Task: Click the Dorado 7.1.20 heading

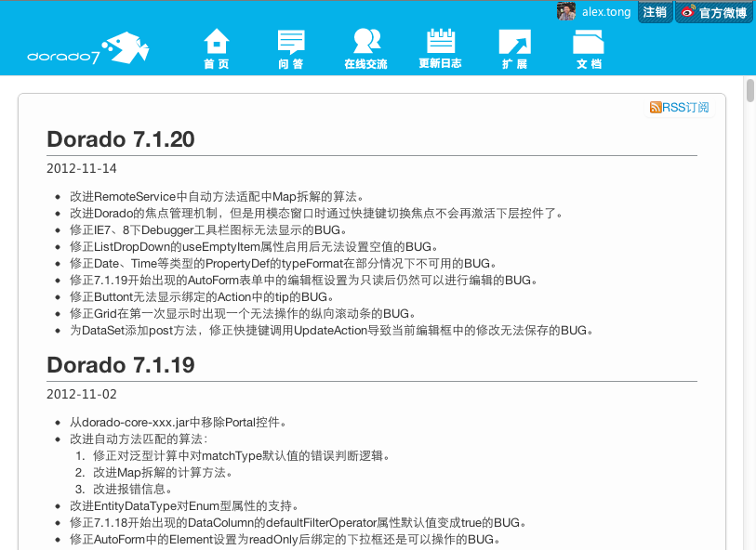Action: [x=121, y=139]
